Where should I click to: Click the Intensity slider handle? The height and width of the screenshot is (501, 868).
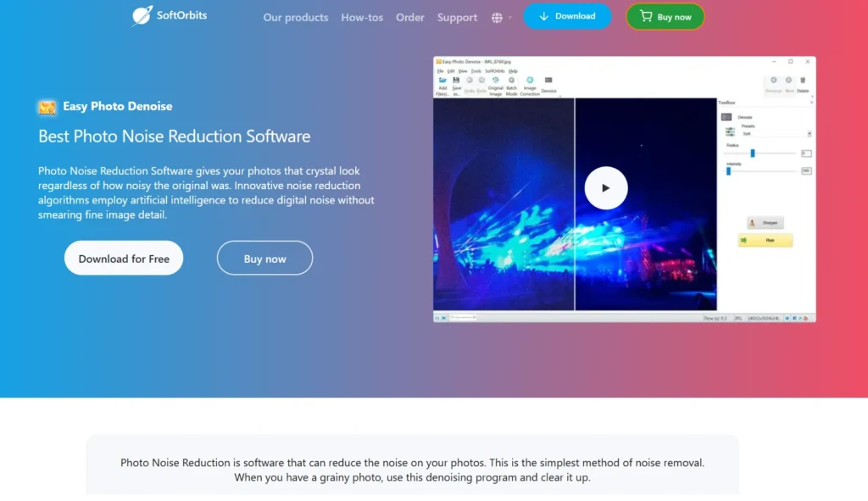728,171
